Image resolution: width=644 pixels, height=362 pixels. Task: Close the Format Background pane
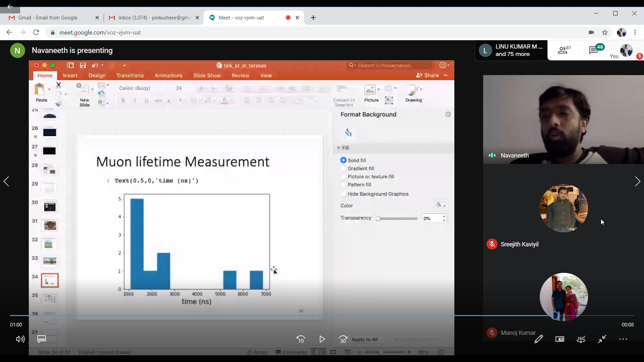coord(448,114)
